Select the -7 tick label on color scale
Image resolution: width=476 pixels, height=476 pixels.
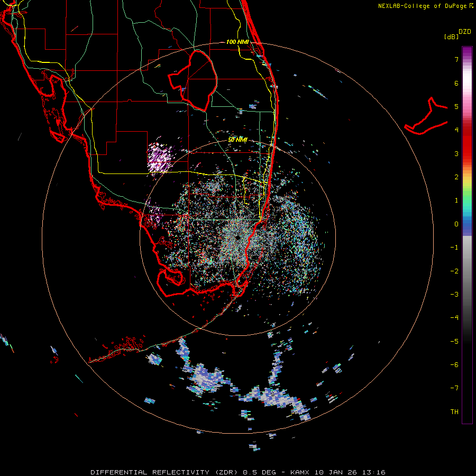(x=454, y=388)
